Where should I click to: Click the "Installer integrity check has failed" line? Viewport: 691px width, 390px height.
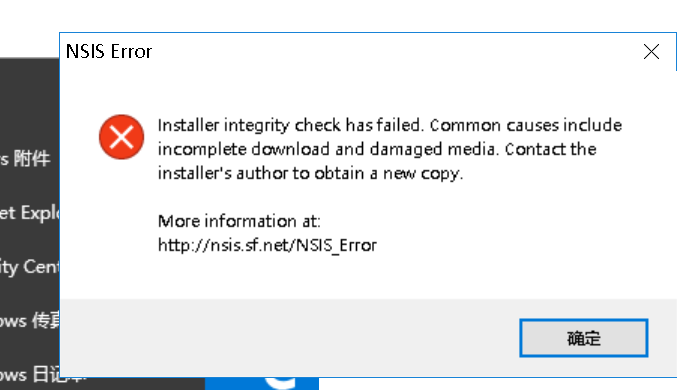[x=291, y=125]
